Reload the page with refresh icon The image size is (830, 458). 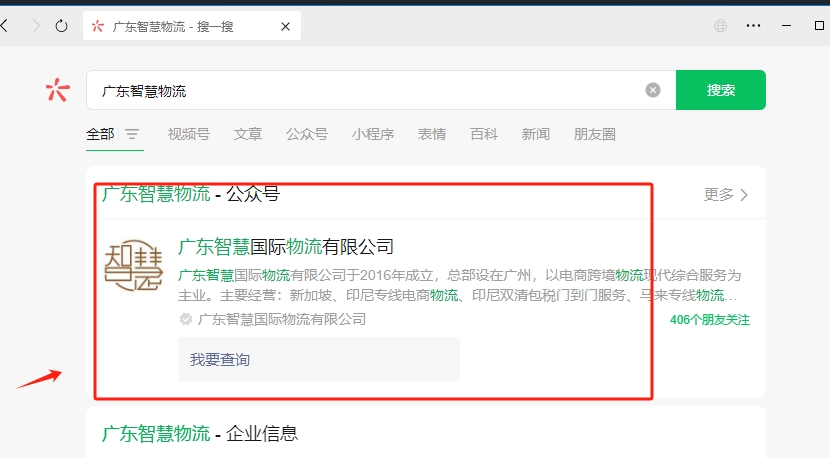tap(61, 25)
